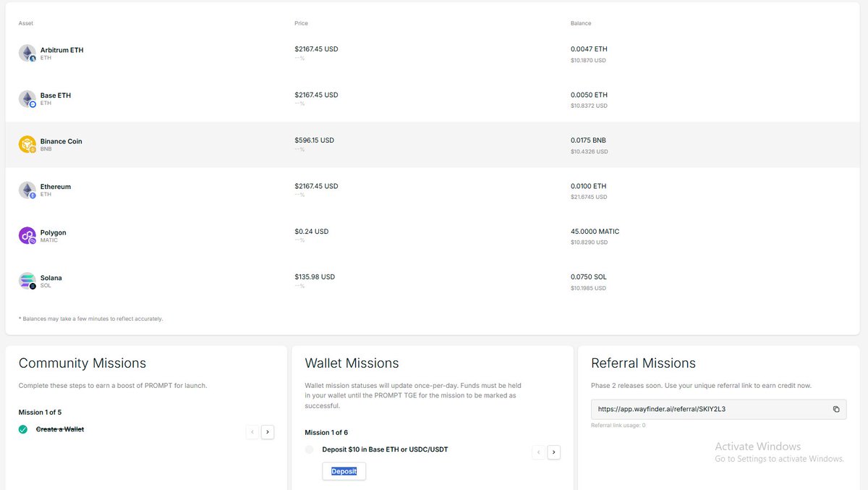Click the Asset column header

point(26,23)
